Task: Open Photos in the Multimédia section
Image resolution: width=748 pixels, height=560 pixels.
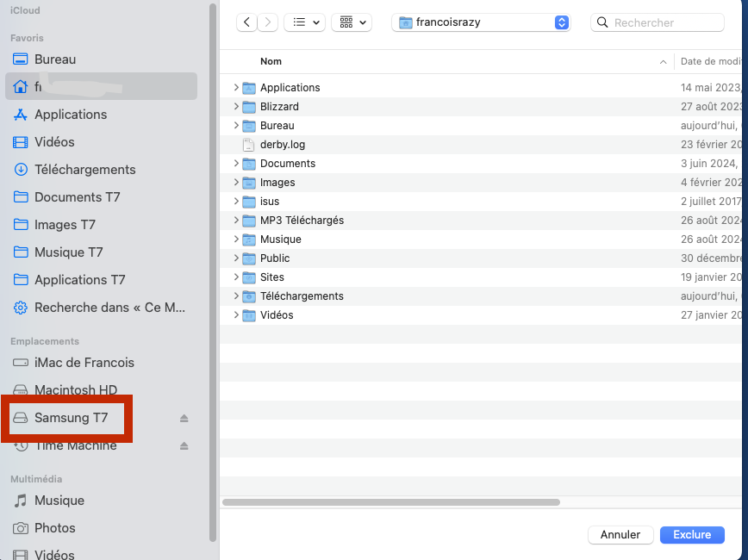Action: tap(55, 528)
